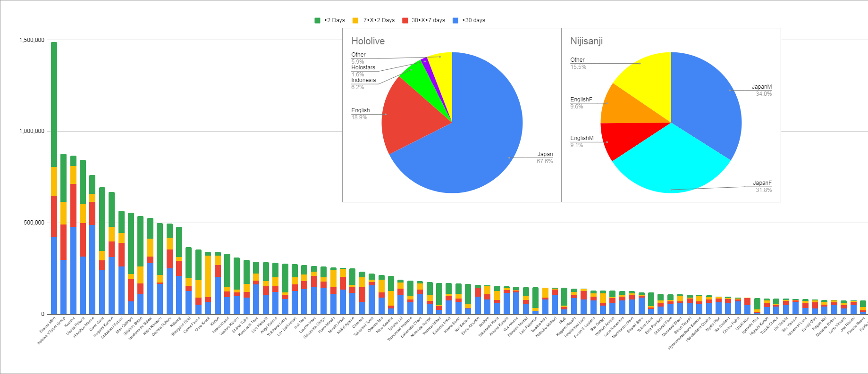
Task: Click the 'Ike Eveland' x-axis label
Action: [722, 324]
